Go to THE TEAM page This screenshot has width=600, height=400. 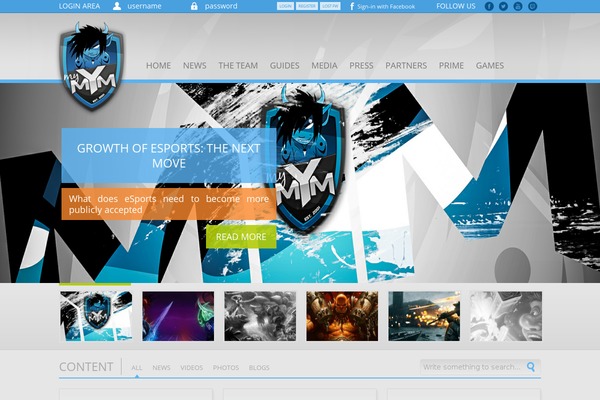[x=238, y=65]
